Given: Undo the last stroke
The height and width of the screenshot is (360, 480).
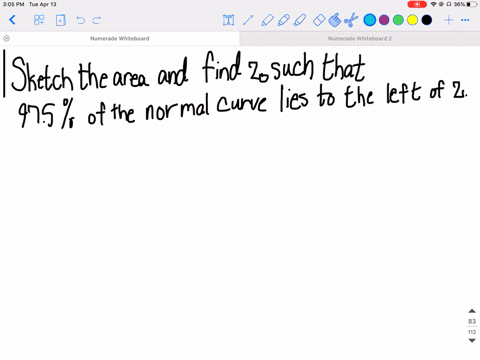Looking at the screenshot, I should (x=80, y=20).
